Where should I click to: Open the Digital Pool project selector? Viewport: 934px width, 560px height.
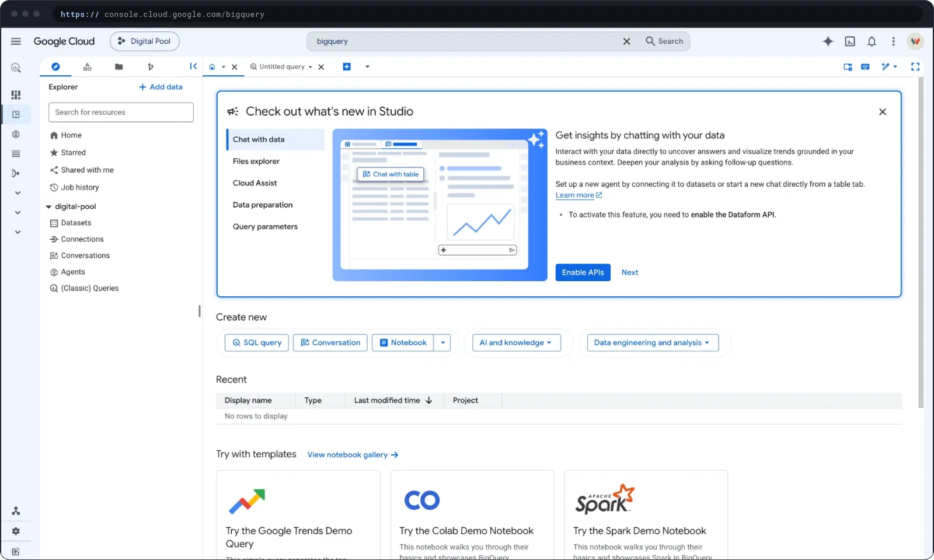pos(145,41)
